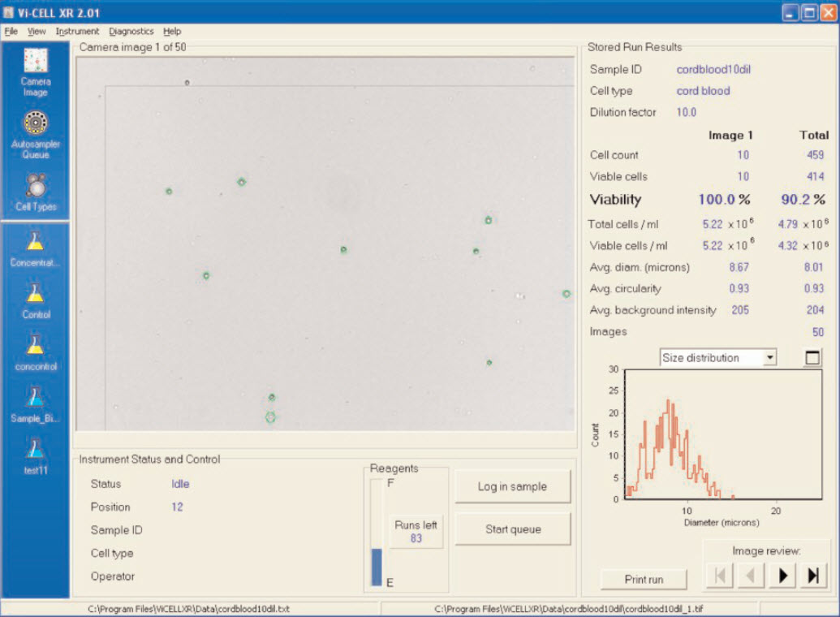Click the Runs left 83 indicator
840x617 pixels.
point(416,531)
